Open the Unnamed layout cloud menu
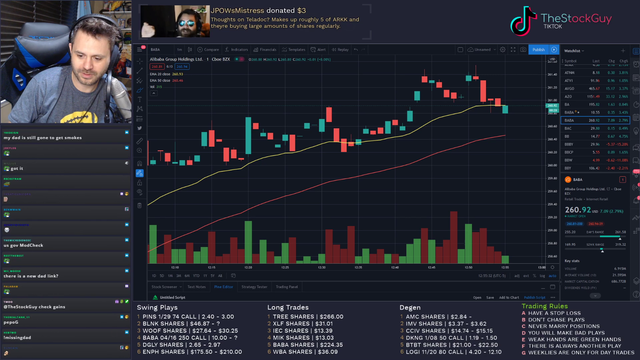This screenshot has height=360, width=640. pos(482,49)
